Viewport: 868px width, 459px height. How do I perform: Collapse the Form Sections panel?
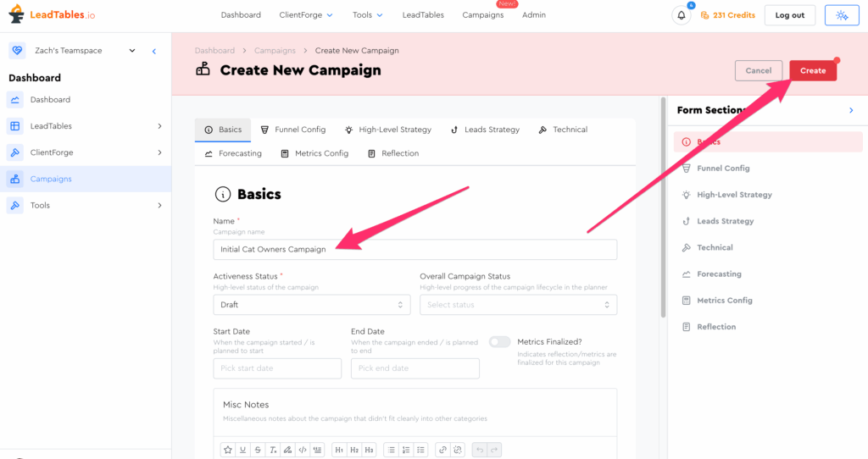coord(851,110)
